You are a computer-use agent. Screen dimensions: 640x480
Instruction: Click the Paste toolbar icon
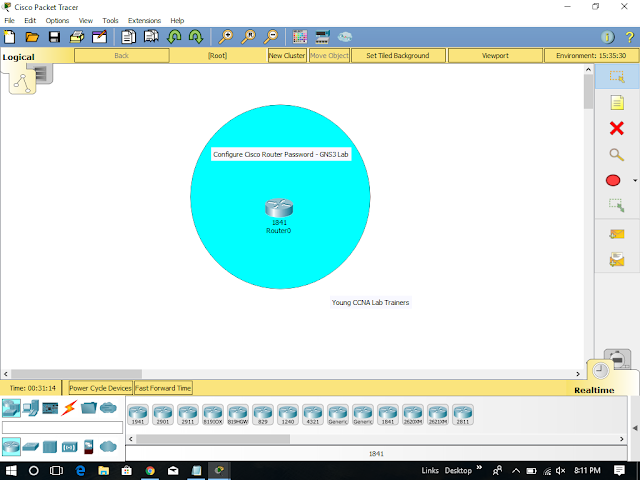151,37
